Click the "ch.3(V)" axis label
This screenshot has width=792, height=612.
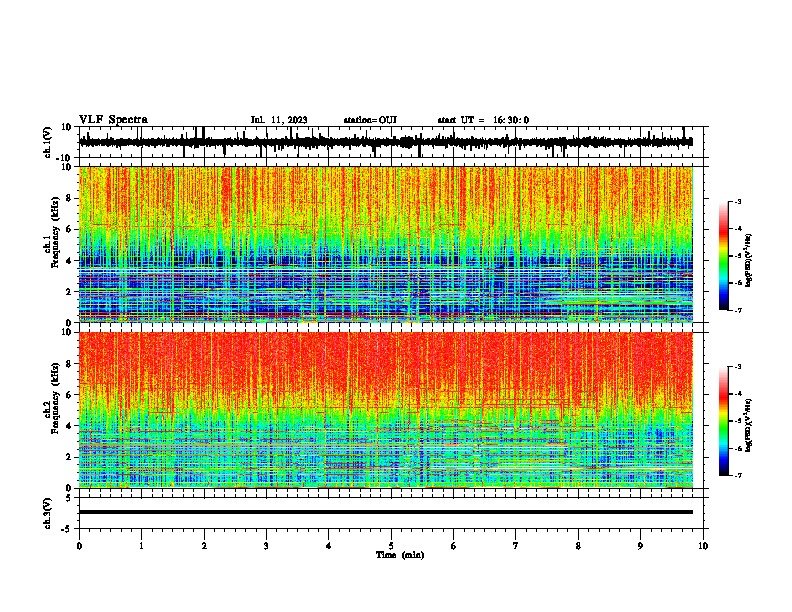(x=48, y=513)
